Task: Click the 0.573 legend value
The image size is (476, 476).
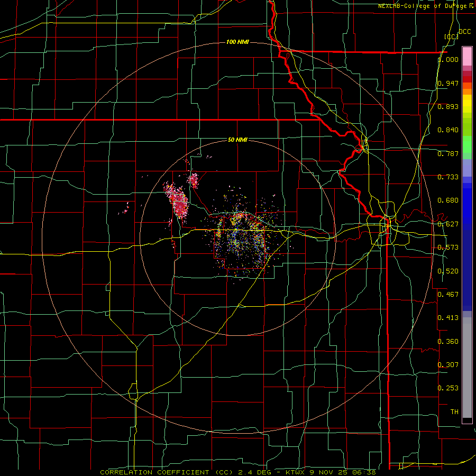Action: pos(448,248)
